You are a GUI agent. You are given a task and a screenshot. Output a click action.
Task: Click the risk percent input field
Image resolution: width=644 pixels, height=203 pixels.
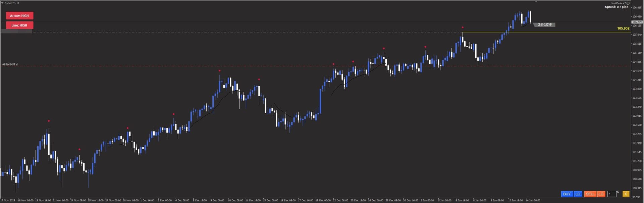pyautogui.click(x=611, y=194)
